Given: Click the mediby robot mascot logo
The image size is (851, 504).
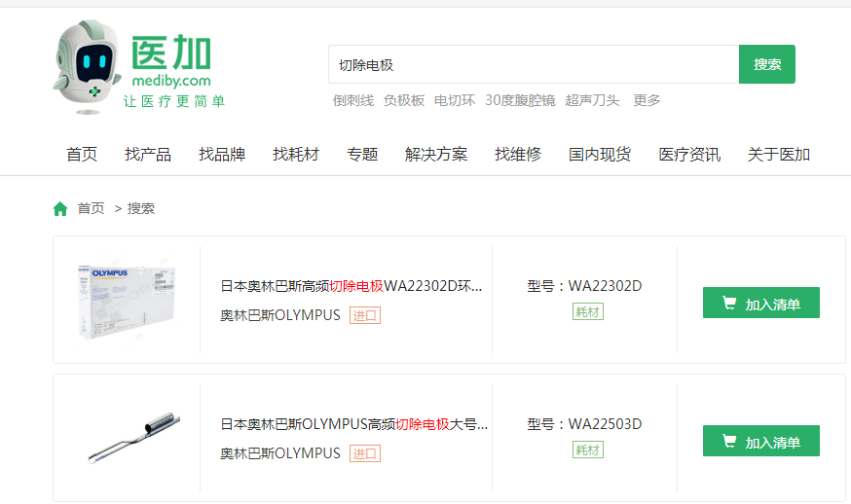Looking at the screenshot, I should tap(88, 64).
